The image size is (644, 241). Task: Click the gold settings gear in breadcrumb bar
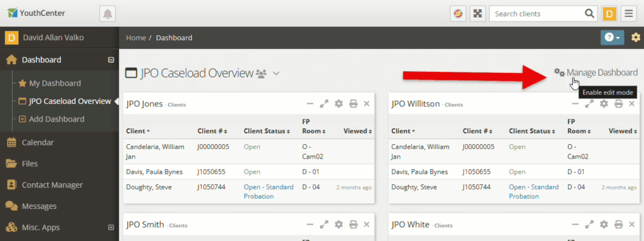(x=635, y=37)
